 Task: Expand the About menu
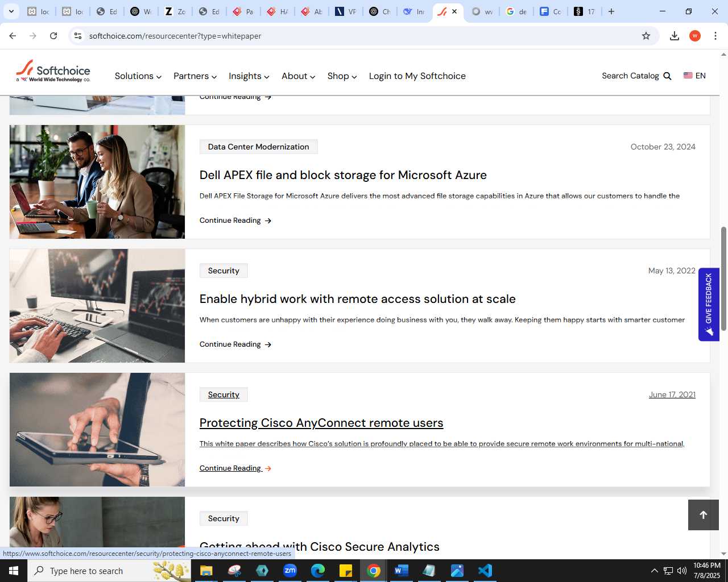click(299, 76)
